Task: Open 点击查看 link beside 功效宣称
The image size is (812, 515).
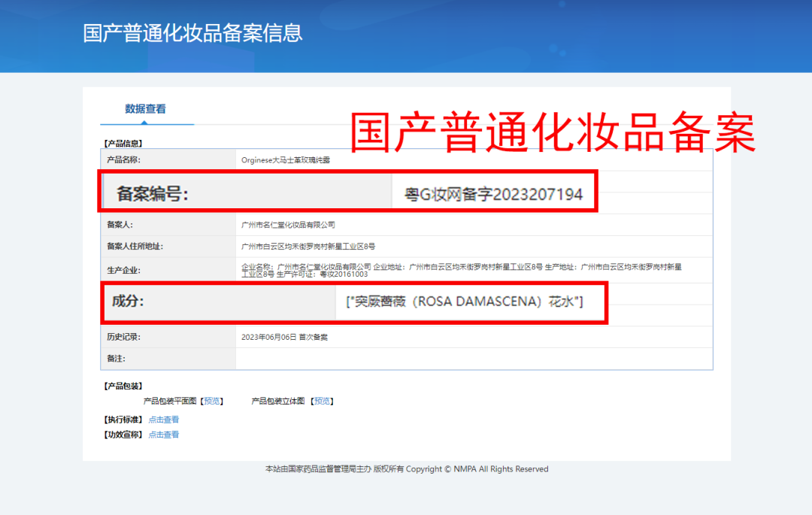Action: pos(164,435)
